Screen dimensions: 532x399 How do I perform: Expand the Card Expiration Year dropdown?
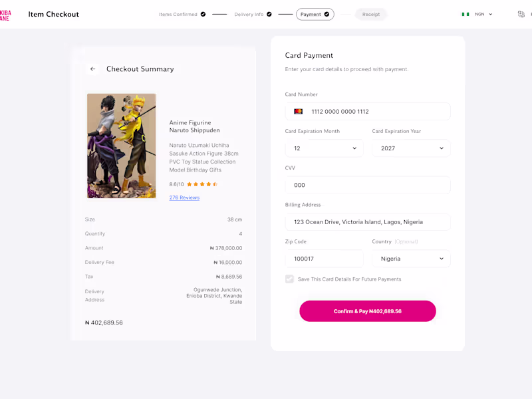[x=411, y=148]
